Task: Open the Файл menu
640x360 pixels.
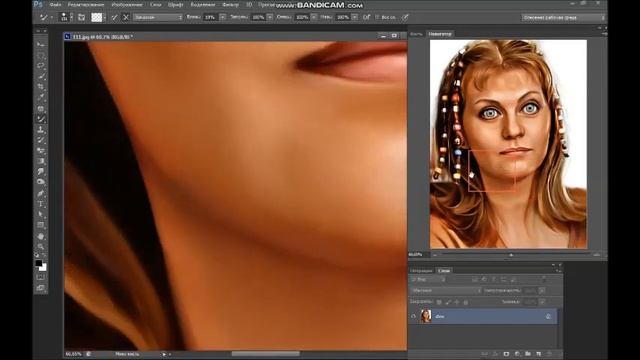Action: pos(55,5)
